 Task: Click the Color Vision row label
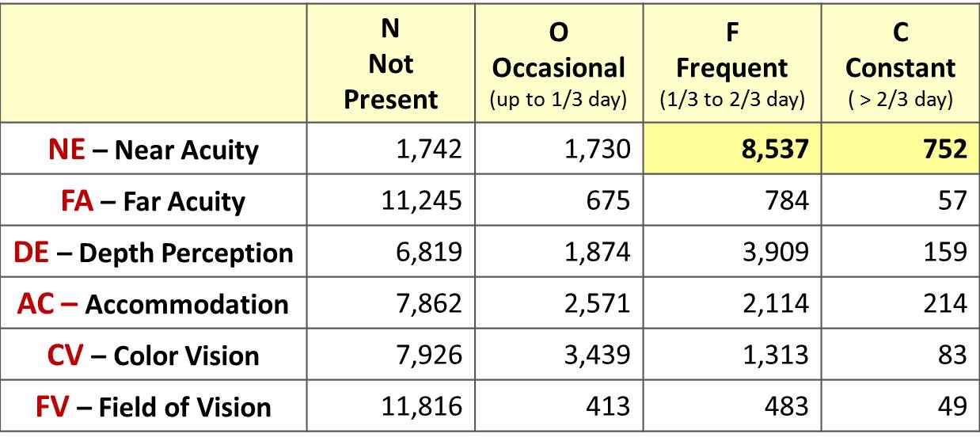[x=154, y=356]
